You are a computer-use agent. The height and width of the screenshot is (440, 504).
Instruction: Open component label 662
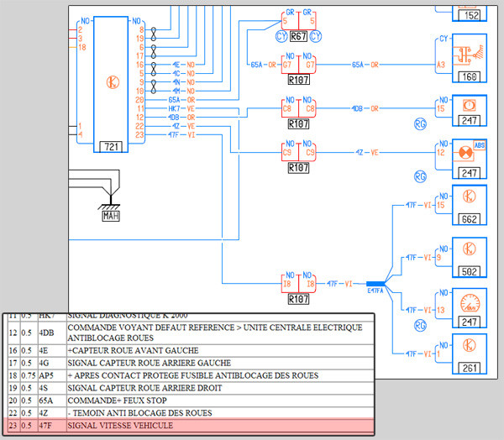coord(470,219)
